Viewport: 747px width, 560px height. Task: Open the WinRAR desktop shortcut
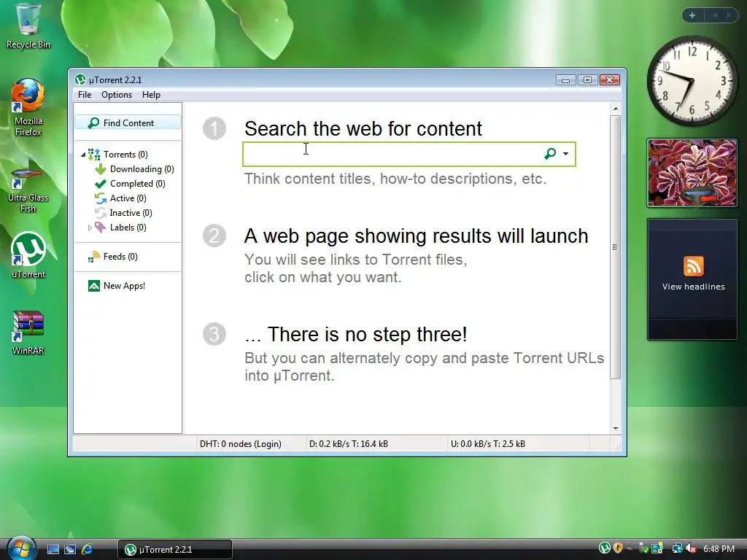[28, 332]
